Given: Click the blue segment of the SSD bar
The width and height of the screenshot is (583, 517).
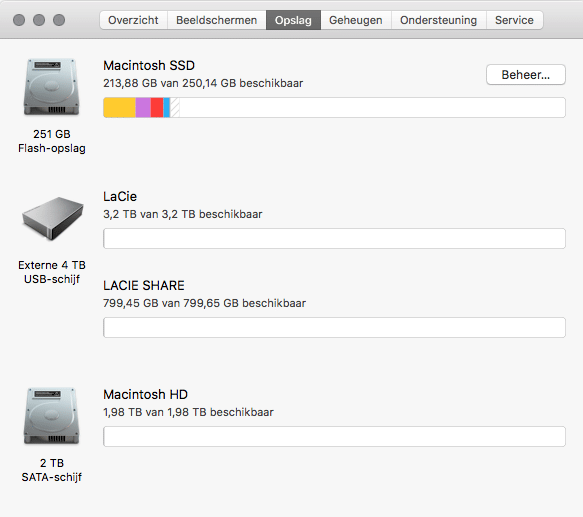Looking at the screenshot, I should coord(167,107).
